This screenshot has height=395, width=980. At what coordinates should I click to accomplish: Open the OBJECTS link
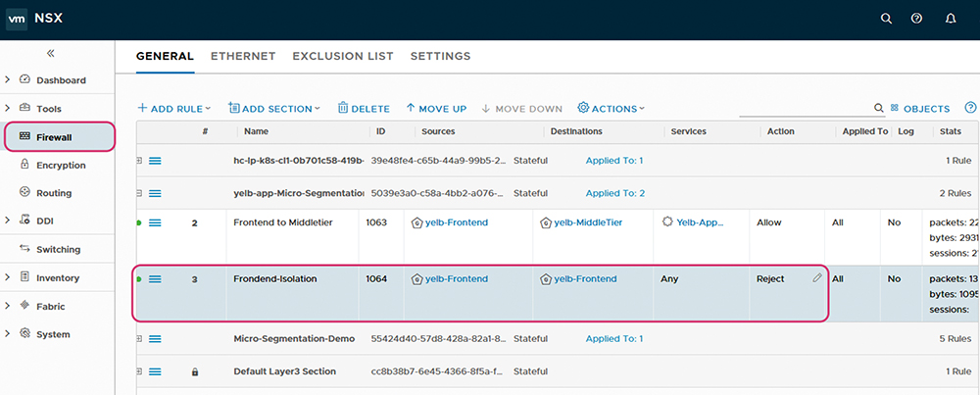tap(920, 109)
